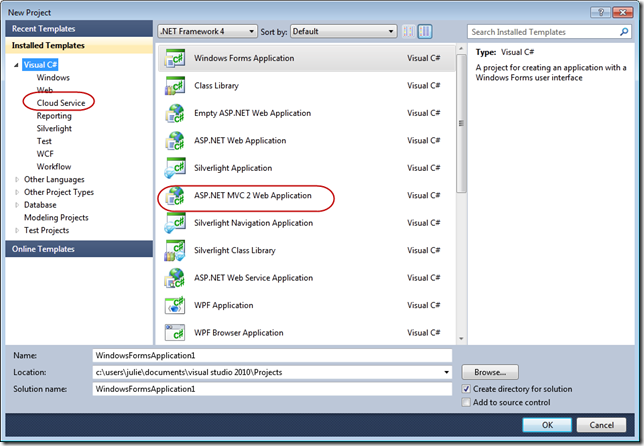The width and height of the screenshot is (644, 446).
Task: Select the WCF category
Action: (x=45, y=154)
